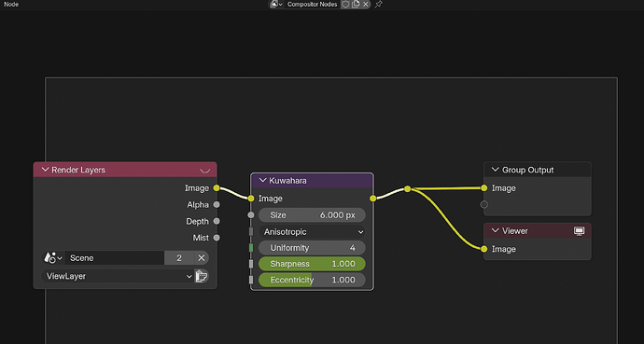This screenshot has height=344, width=644.
Task: Click the green Uniformity input socket
Action: 251,248
